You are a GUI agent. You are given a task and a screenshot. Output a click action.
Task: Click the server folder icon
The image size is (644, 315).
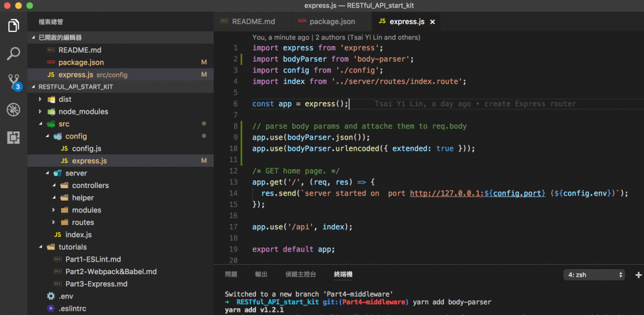(58, 174)
